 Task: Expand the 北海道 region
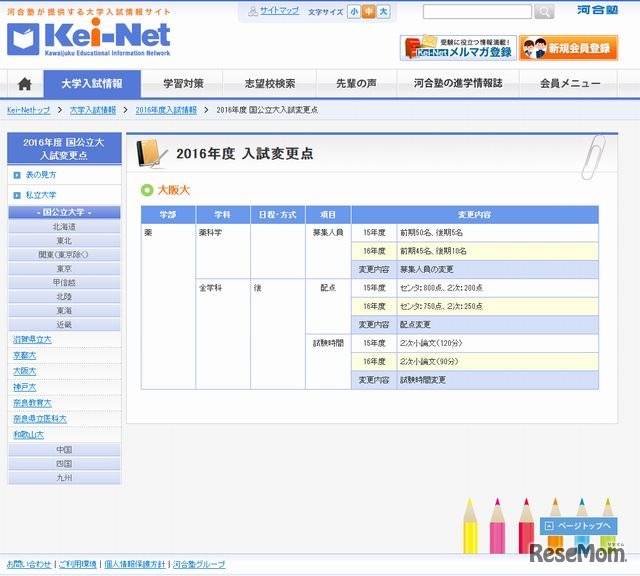tap(64, 227)
